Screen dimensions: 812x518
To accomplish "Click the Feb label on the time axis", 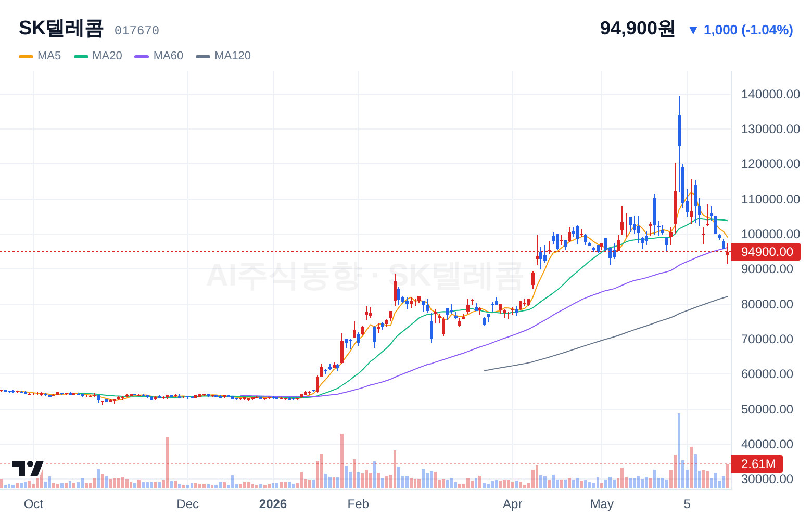I will 358,504.
